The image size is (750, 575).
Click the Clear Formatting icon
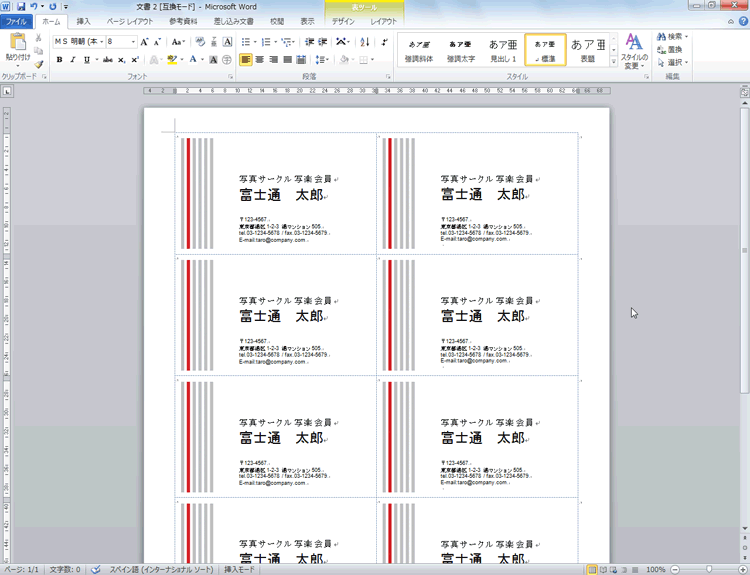[x=200, y=42]
